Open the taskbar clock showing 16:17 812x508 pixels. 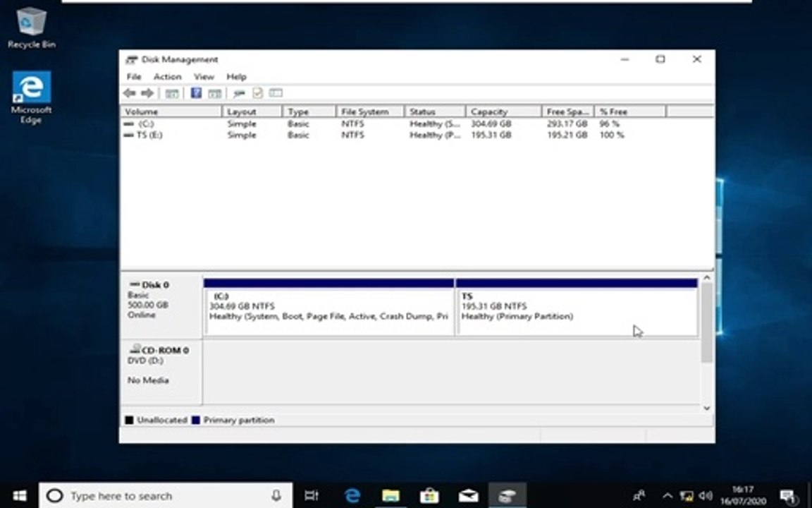(x=743, y=495)
